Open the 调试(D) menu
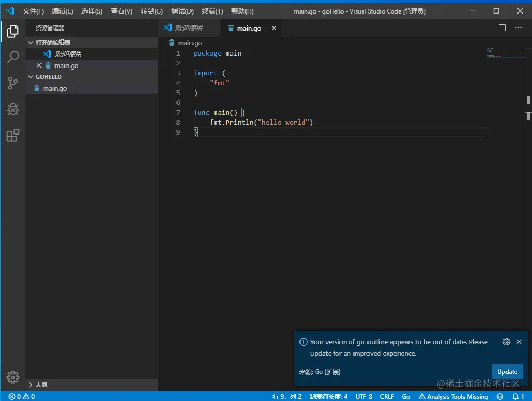 [182, 11]
